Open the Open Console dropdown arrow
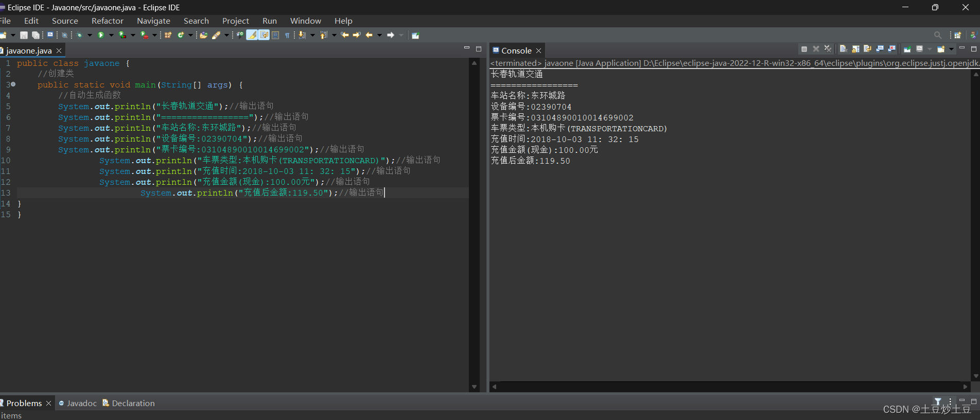This screenshot has width=980, height=420. pos(951,49)
